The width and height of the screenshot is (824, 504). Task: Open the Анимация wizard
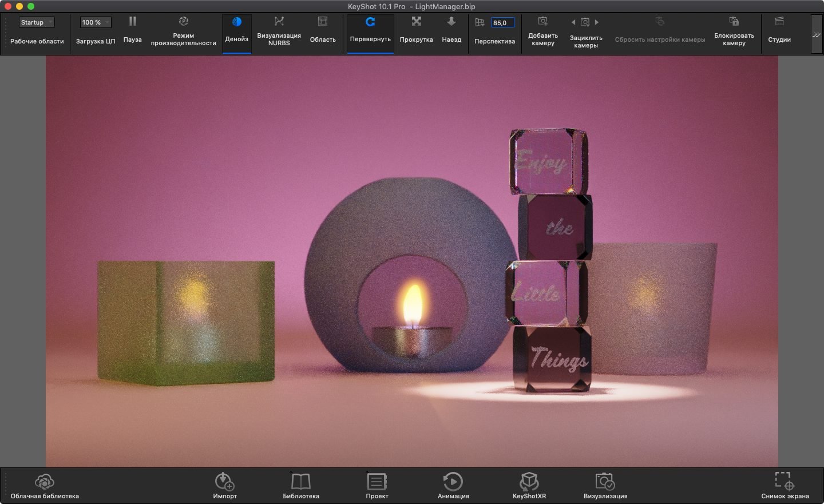453,484
